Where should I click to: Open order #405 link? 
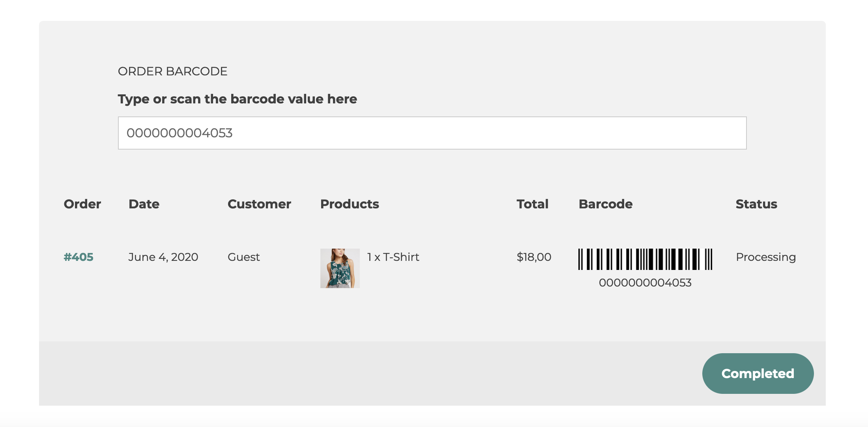(x=79, y=257)
